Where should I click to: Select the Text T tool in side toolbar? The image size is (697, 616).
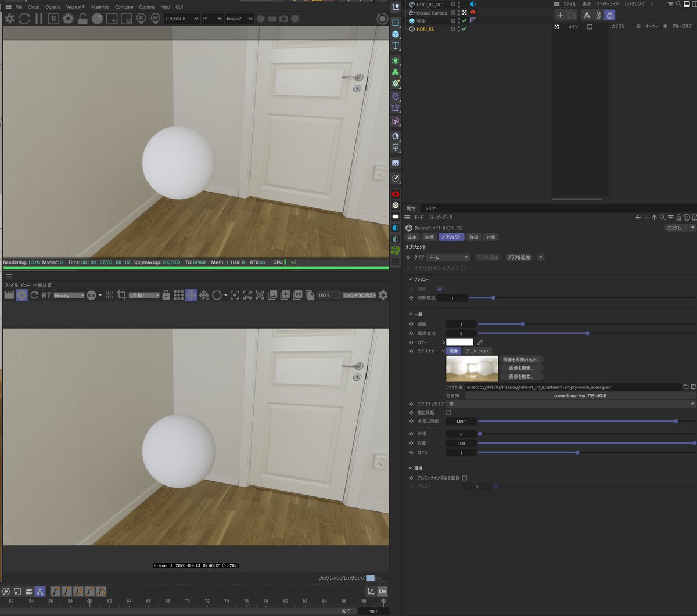click(x=396, y=46)
